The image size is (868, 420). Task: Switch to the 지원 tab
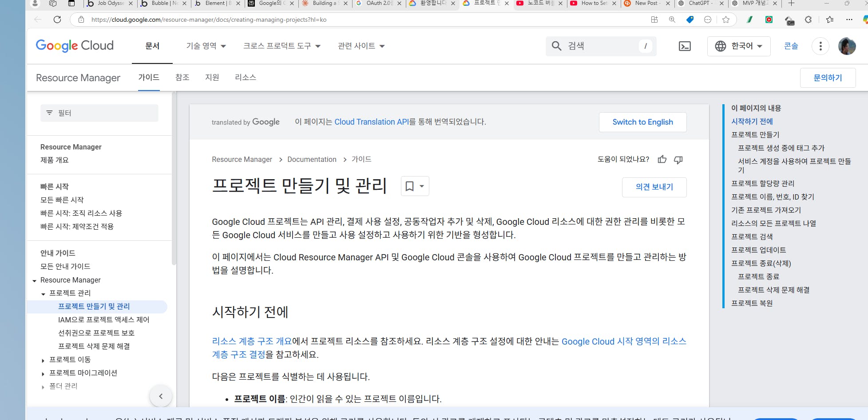pyautogui.click(x=212, y=78)
